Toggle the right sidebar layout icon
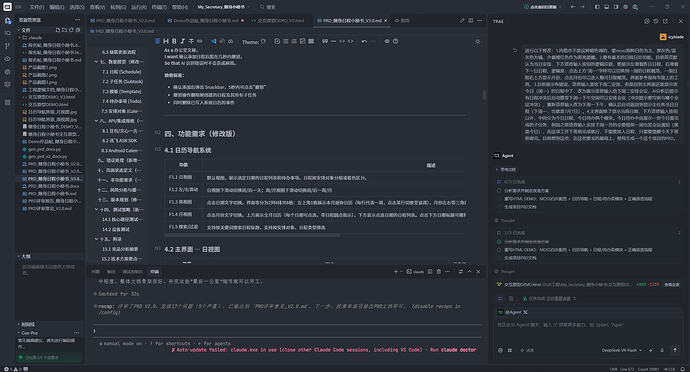Viewport: 690px width, 372px height. tap(616, 7)
